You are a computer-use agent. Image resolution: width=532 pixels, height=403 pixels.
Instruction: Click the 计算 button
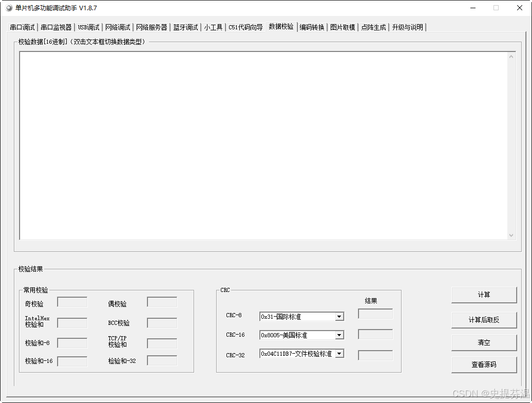coord(484,295)
